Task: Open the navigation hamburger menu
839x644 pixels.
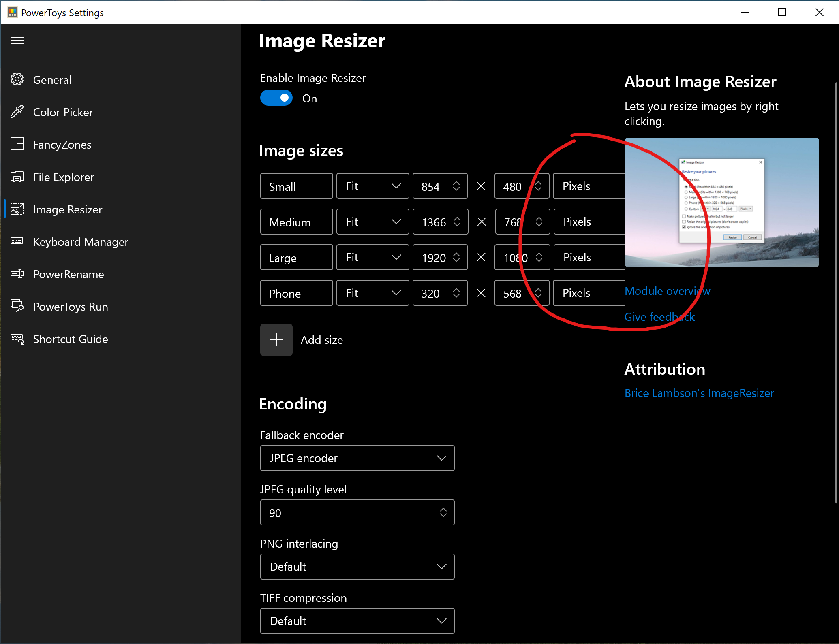Action: [x=17, y=41]
